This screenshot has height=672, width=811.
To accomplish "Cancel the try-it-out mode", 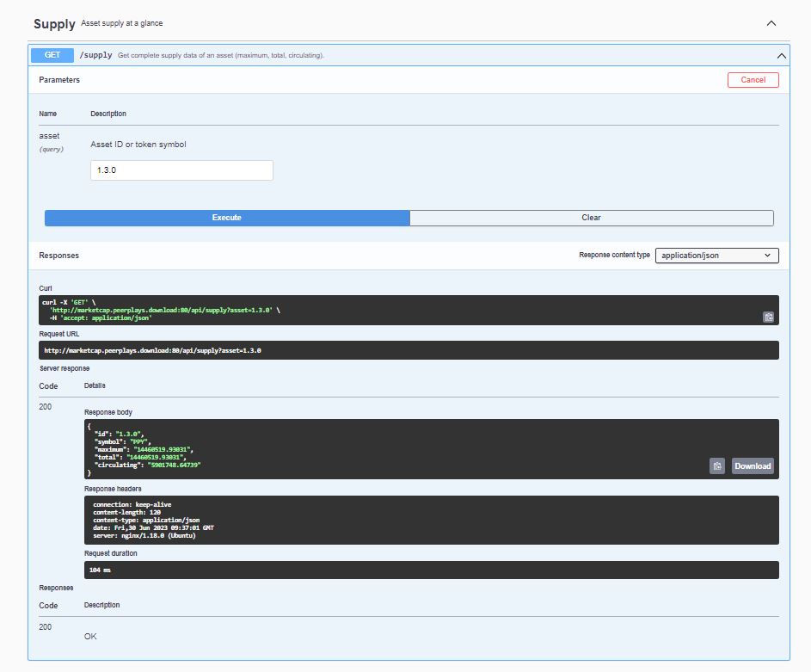I will 753,80.
